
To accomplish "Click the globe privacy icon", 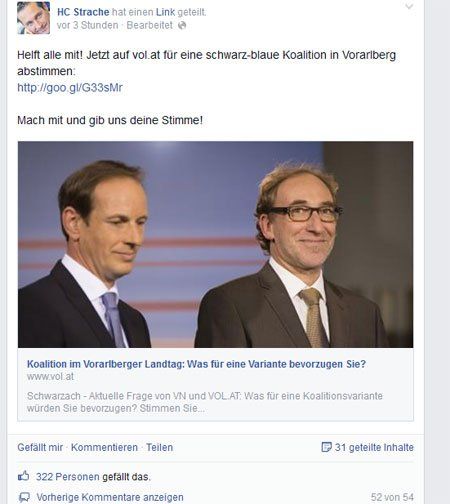I will 182,25.
